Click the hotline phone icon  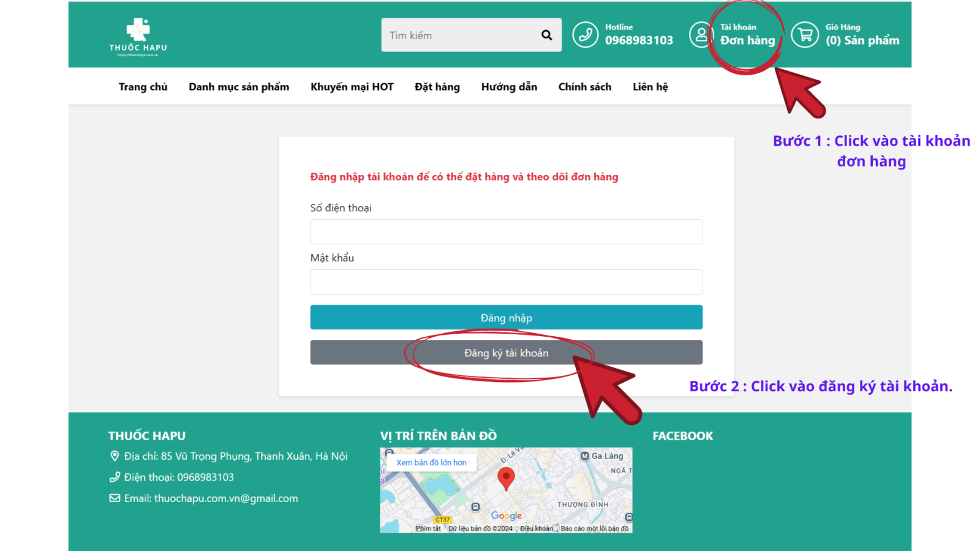pyautogui.click(x=585, y=35)
